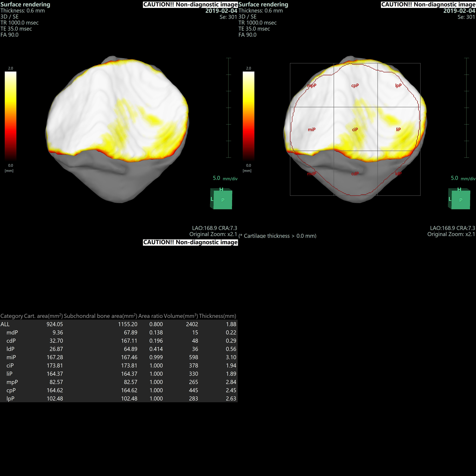476x476 pixels.
Task: Click the Area ratio column header
Action: (150, 316)
